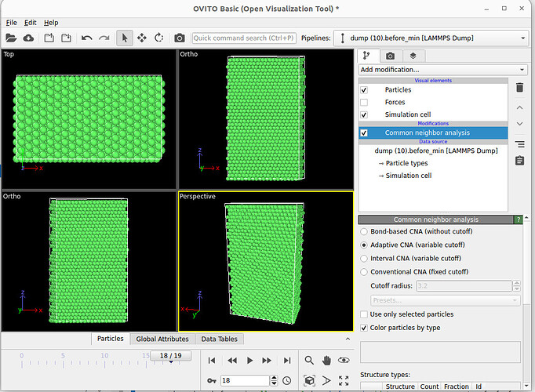Step forward one animation frame
This screenshot has width=535, height=392.
click(x=267, y=361)
